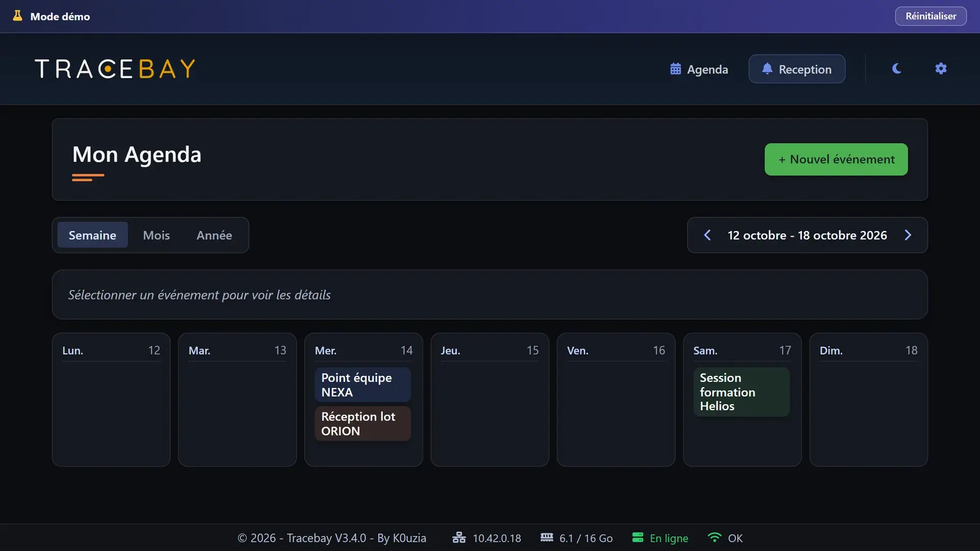Click the memory usage icon
Screen dimensions: 980x551
[547, 538]
